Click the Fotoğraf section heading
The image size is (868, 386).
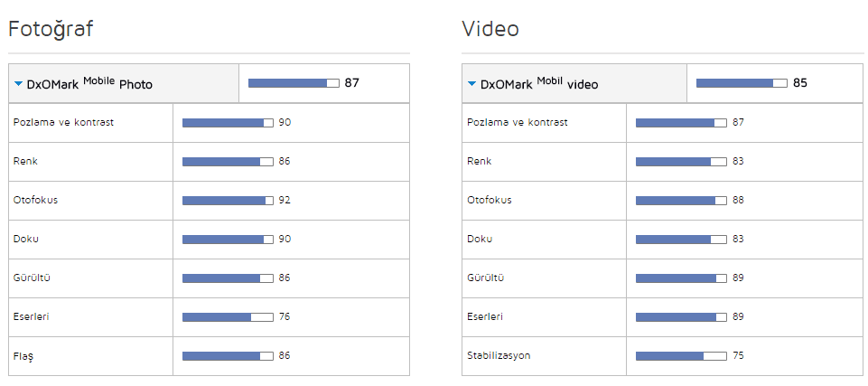pyautogui.click(x=51, y=29)
